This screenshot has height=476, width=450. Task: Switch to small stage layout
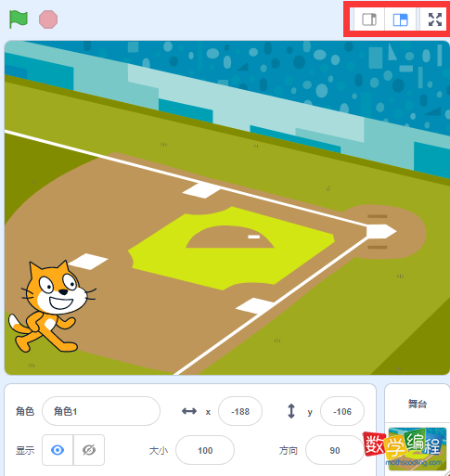(369, 19)
